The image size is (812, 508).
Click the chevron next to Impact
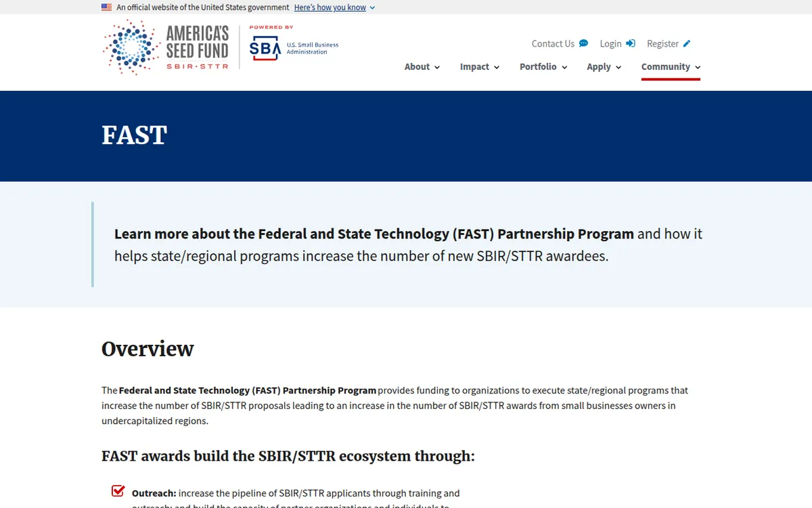pyautogui.click(x=497, y=68)
